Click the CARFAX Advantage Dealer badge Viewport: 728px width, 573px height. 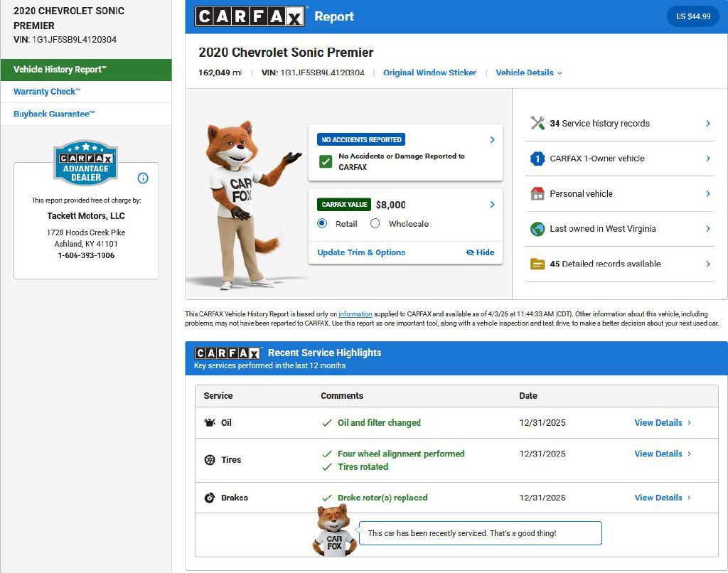[86, 163]
